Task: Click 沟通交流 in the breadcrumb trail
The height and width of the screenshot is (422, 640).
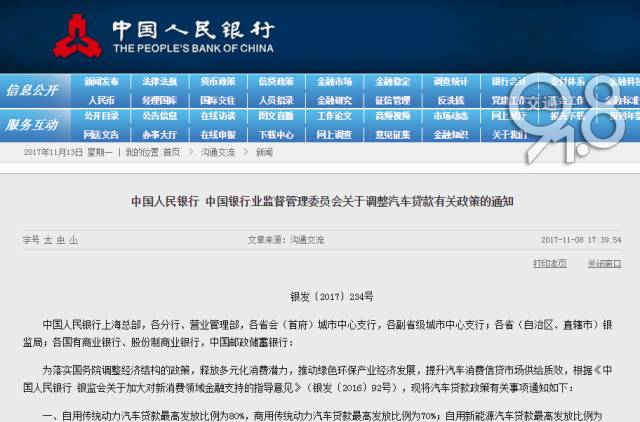Action: point(218,152)
